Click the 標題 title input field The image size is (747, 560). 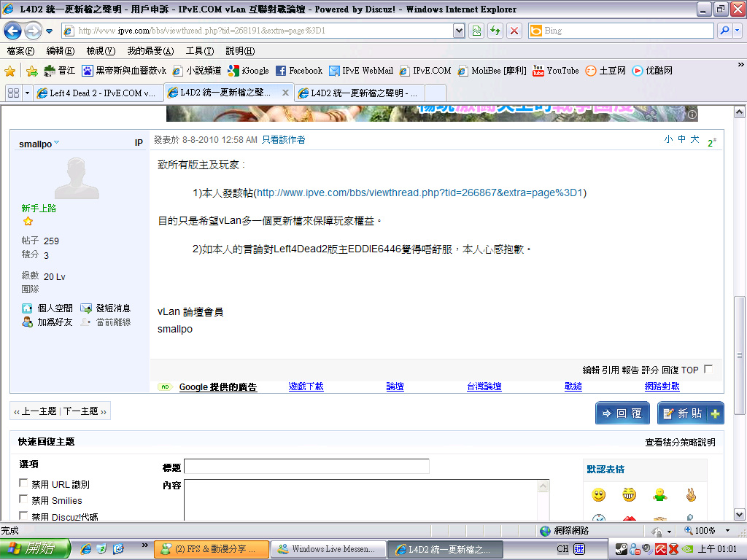(x=306, y=467)
